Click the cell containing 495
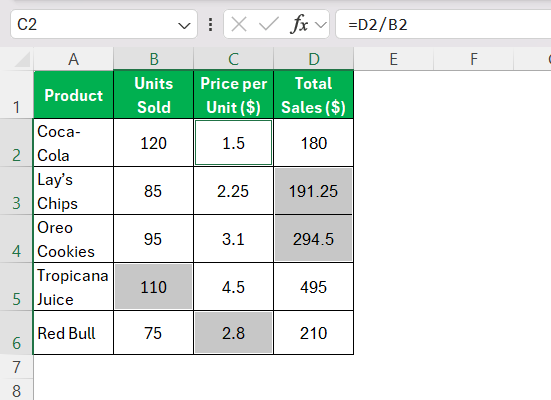The height and width of the screenshot is (400, 551). coord(314,287)
